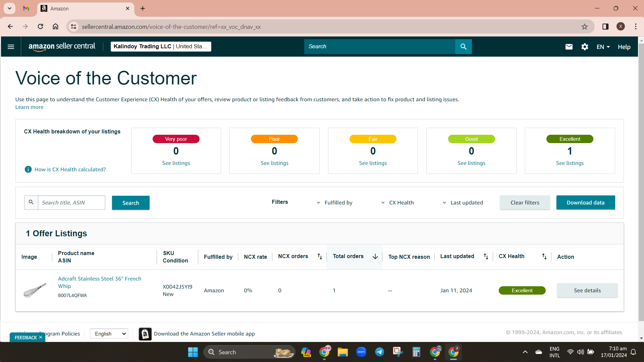Screen dimensions: 644x362
Task: Open the Seller Central hamburger menu
Action: [x=11, y=47]
